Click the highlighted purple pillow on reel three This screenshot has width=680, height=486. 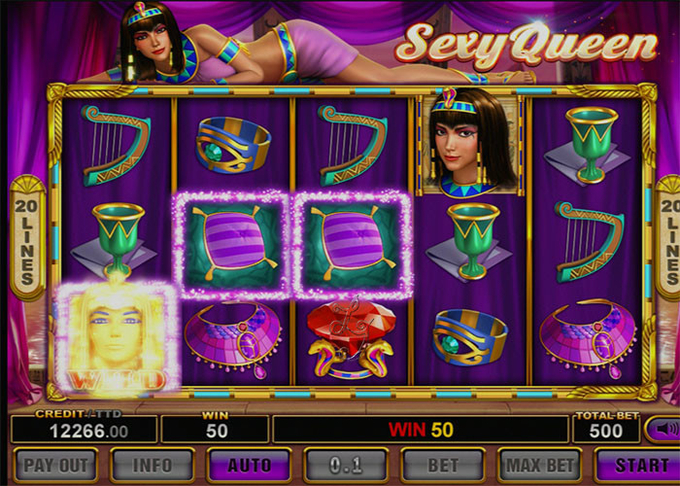(x=352, y=245)
